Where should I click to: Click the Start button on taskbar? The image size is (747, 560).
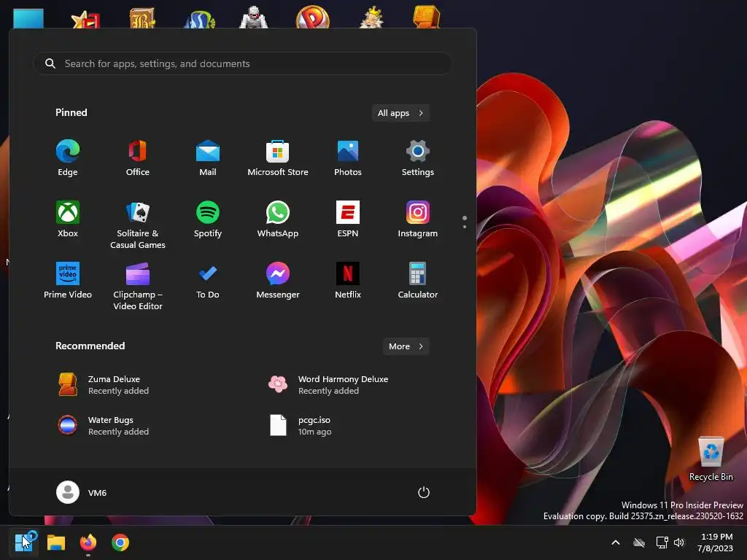pos(23,542)
